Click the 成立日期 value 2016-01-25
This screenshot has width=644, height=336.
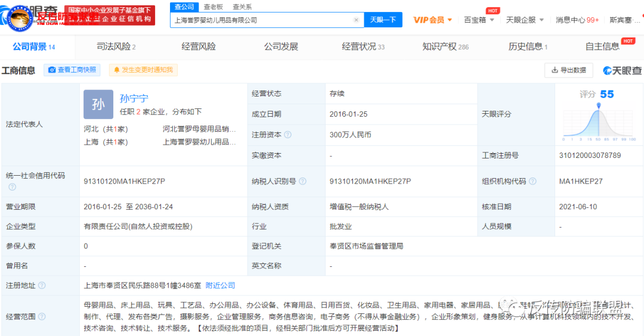coord(348,114)
